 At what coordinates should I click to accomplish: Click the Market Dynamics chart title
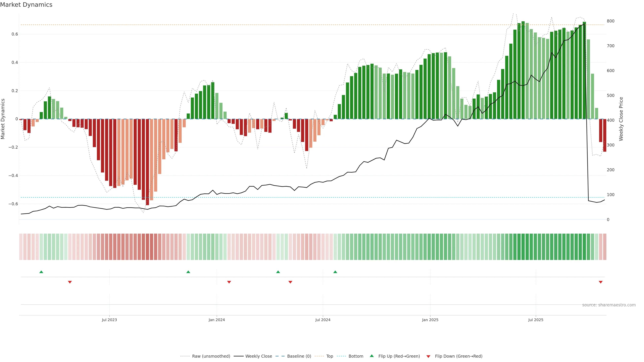(26, 5)
